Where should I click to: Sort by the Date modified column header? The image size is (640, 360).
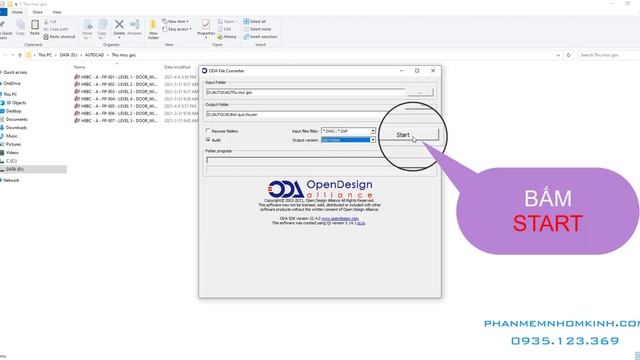pos(177,67)
